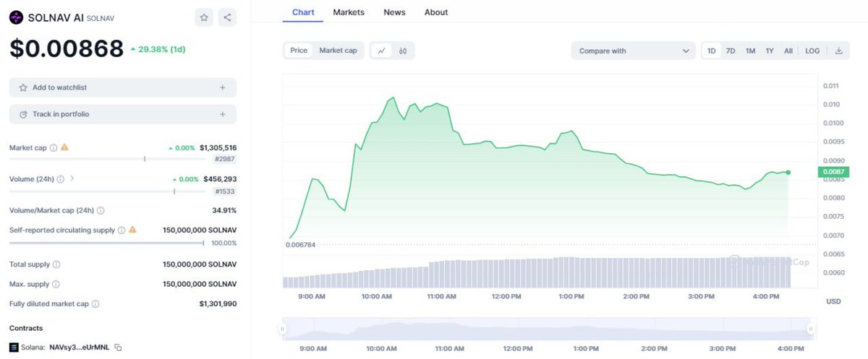868x359 pixels.
Task: Open Market cap info tooltip icon
Action: [x=54, y=147]
